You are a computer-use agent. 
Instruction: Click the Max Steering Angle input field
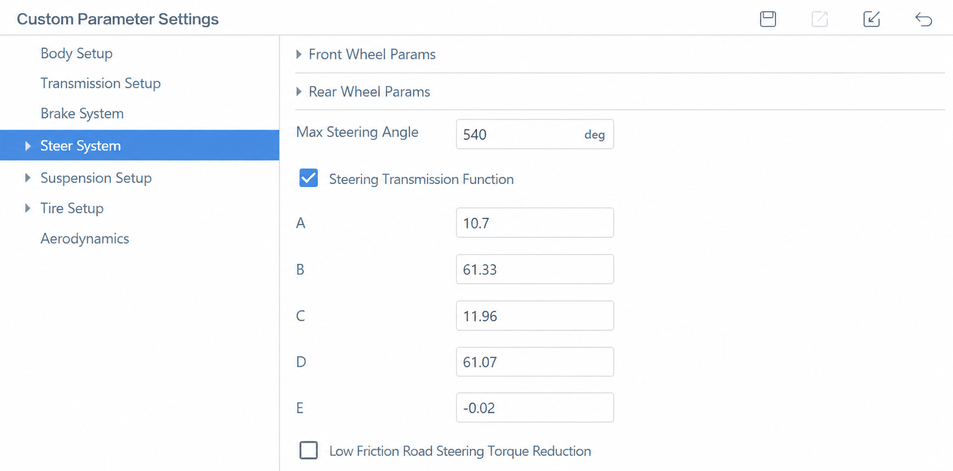click(x=535, y=134)
